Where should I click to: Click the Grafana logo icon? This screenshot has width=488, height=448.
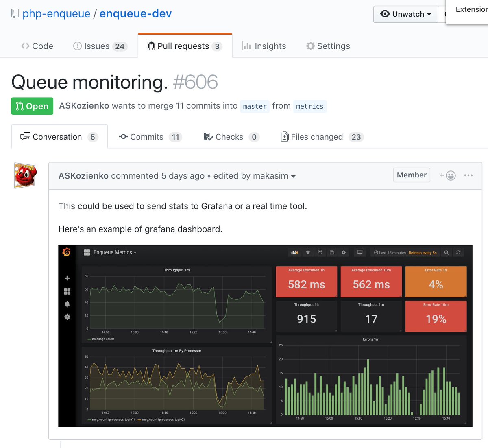[66, 252]
